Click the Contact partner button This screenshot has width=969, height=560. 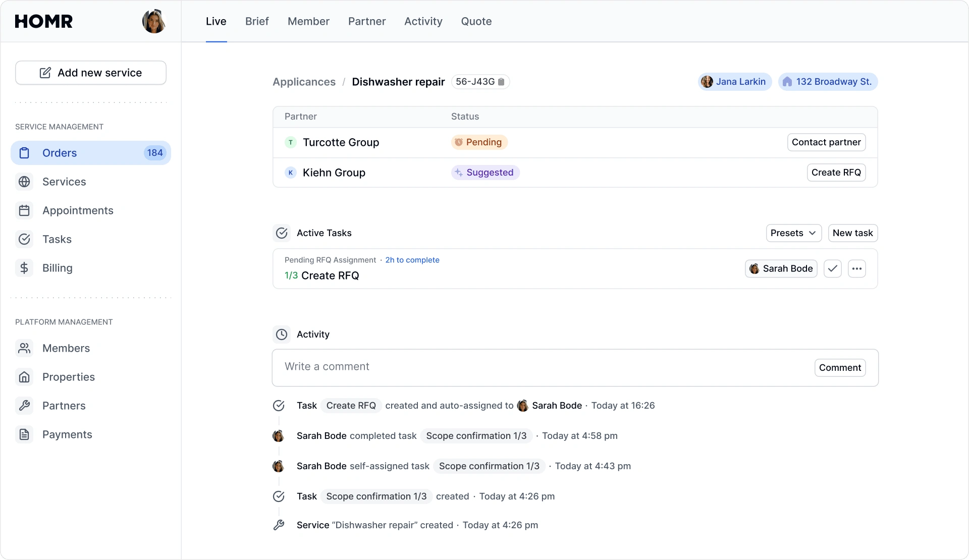[826, 142]
